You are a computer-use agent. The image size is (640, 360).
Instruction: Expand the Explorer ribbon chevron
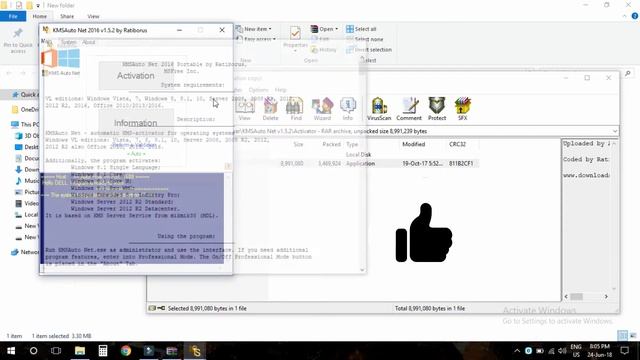pyautogui.click(x=624, y=16)
